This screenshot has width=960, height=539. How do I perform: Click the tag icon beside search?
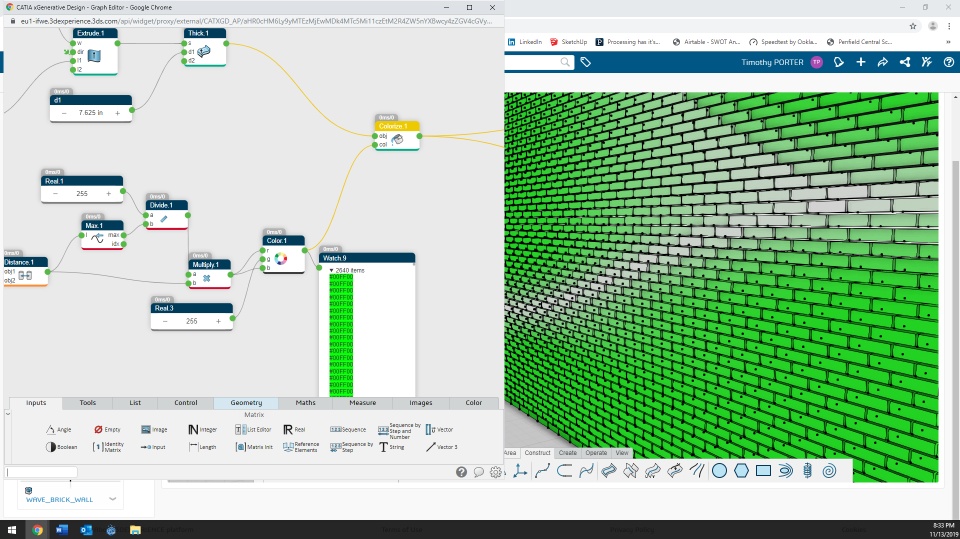(585, 62)
